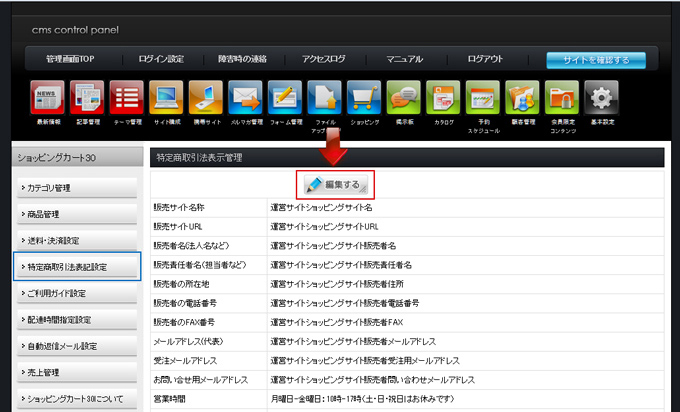Open 基本設定 gear settings icon

600,98
